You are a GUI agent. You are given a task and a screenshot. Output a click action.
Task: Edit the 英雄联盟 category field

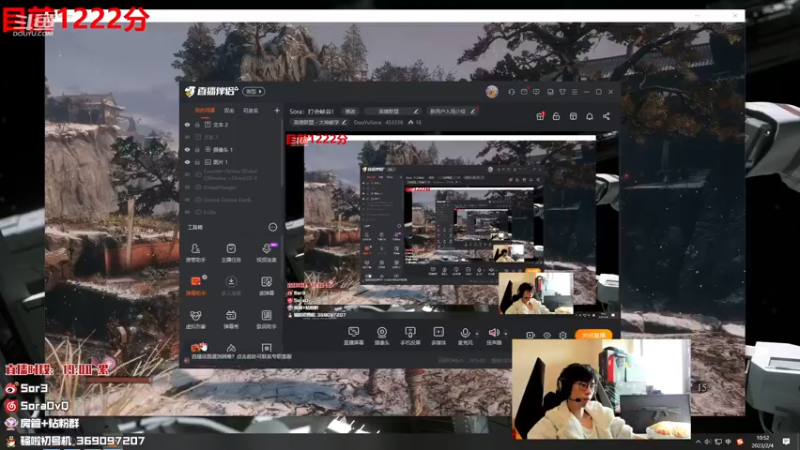click(x=393, y=111)
